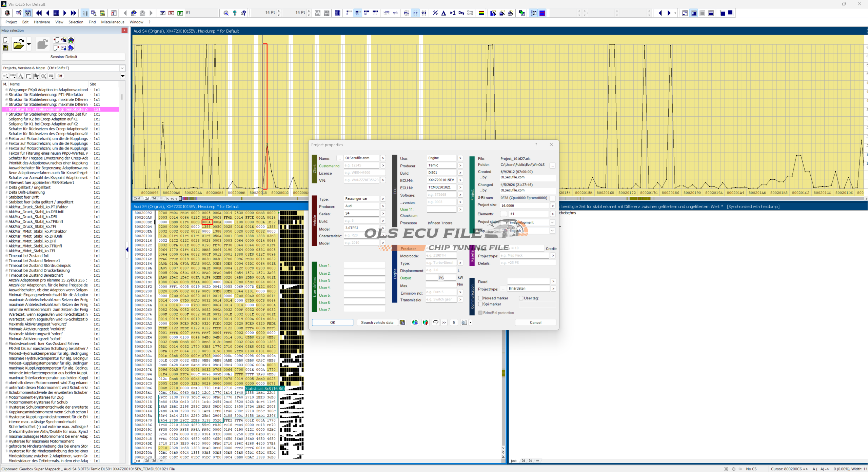Click the fast forward double-arrow icon
The height and width of the screenshot is (472, 868).
(73, 13)
